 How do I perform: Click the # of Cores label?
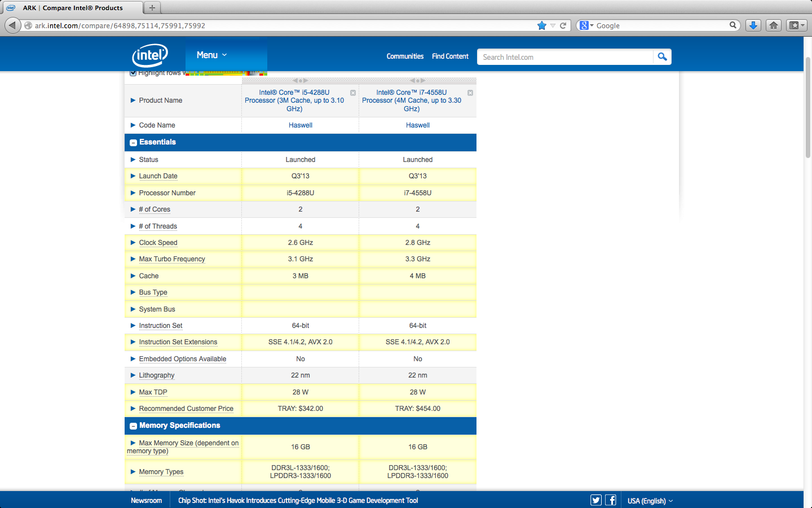click(155, 209)
